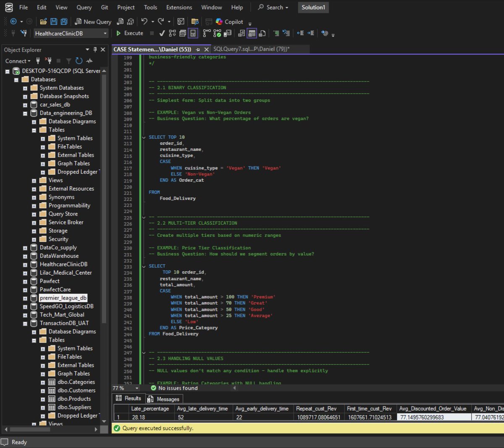This screenshot has width=504, height=448.
Task: Collapse the Data_engineering_DB database
Action: tap(25, 113)
